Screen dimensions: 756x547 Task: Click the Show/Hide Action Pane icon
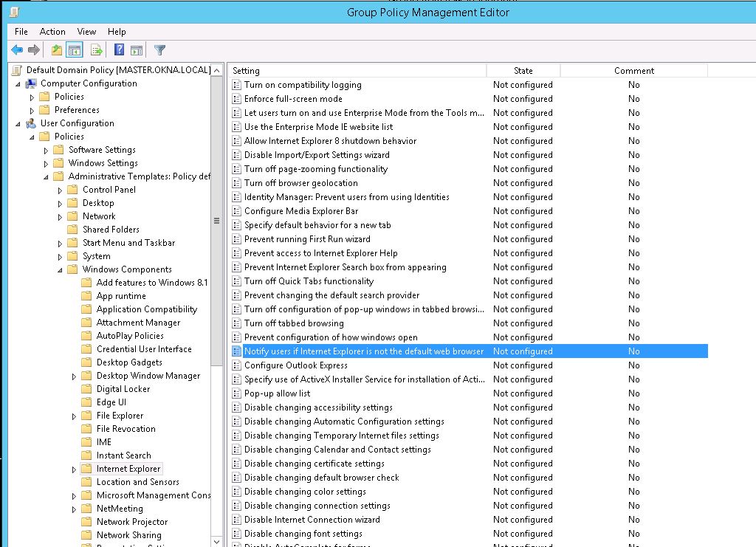137,49
